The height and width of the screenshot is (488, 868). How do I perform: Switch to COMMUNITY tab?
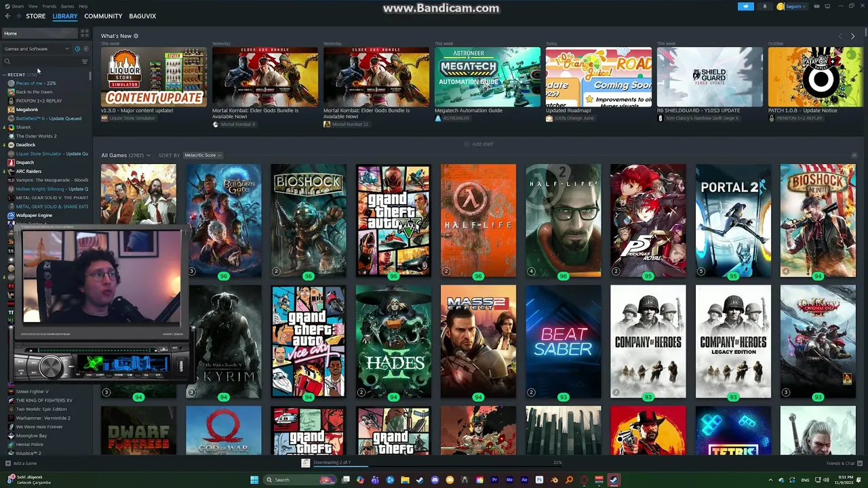click(x=104, y=16)
